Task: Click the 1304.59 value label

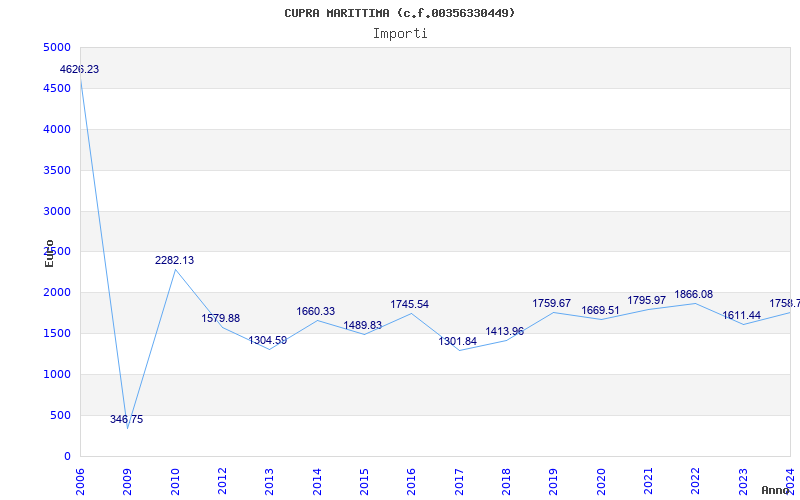Action: (x=268, y=341)
